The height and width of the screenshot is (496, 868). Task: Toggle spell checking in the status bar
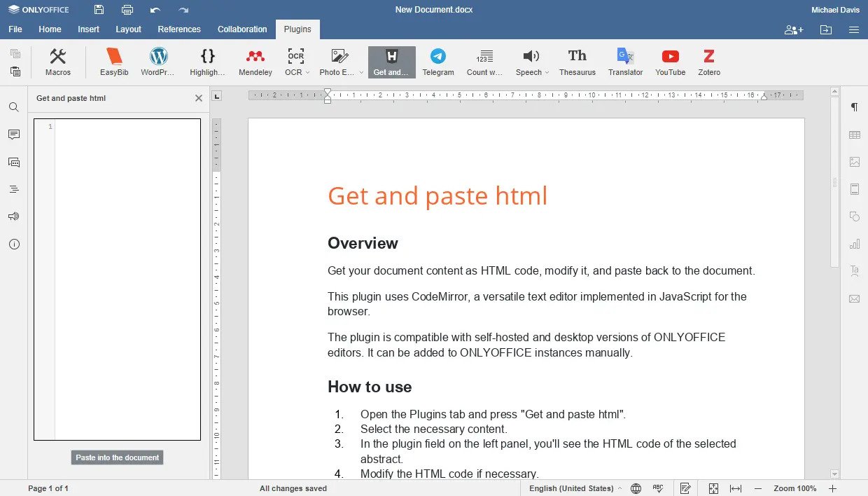pyautogui.click(x=658, y=488)
